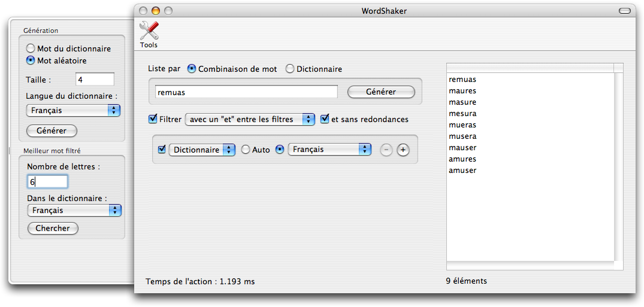The image size is (644, 307).
Task: Click the Temps de l'action status text
Action: [200, 281]
